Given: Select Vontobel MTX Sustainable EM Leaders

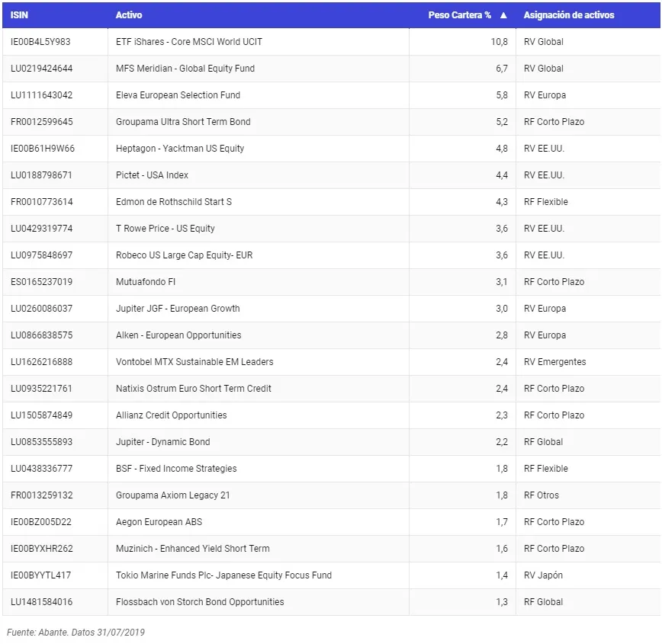Looking at the screenshot, I should pos(194,362).
